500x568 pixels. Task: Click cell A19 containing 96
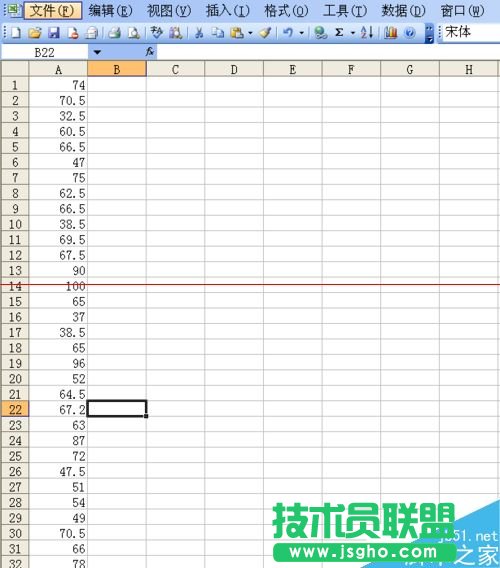tap(58, 363)
